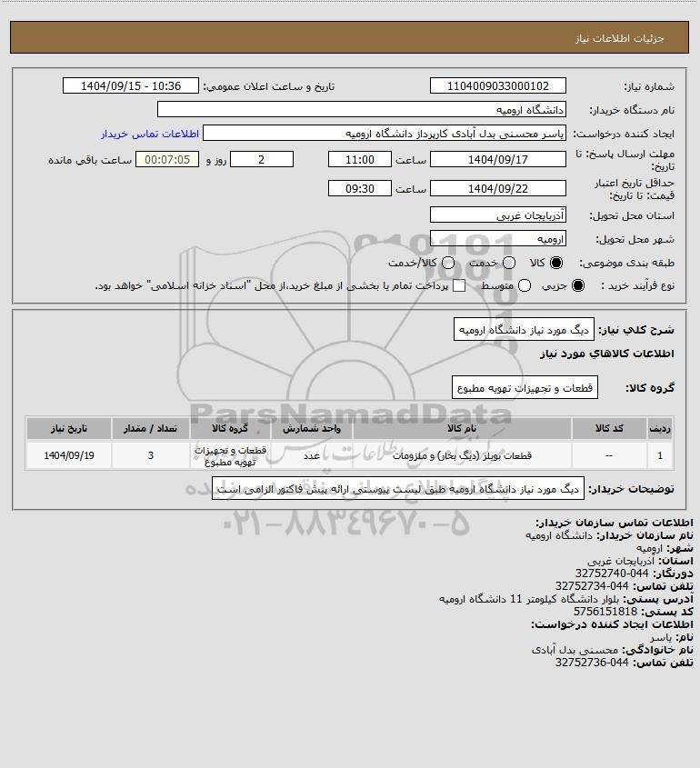
Task: Click delivery province field آذربایجان غربی
Action: click(x=497, y=214)
